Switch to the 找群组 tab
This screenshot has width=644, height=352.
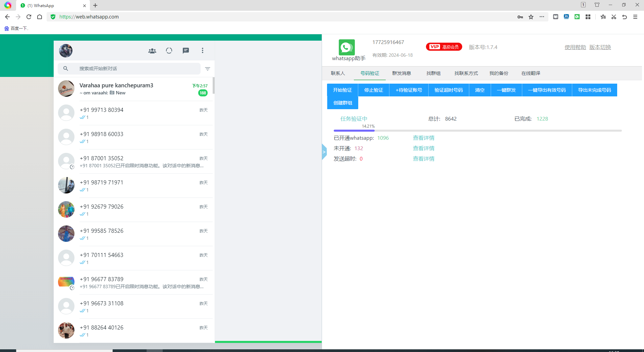[433, 73]
